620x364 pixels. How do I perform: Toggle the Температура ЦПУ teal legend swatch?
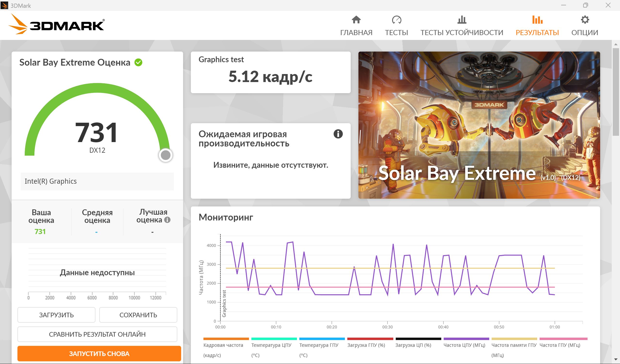(274, 339)
